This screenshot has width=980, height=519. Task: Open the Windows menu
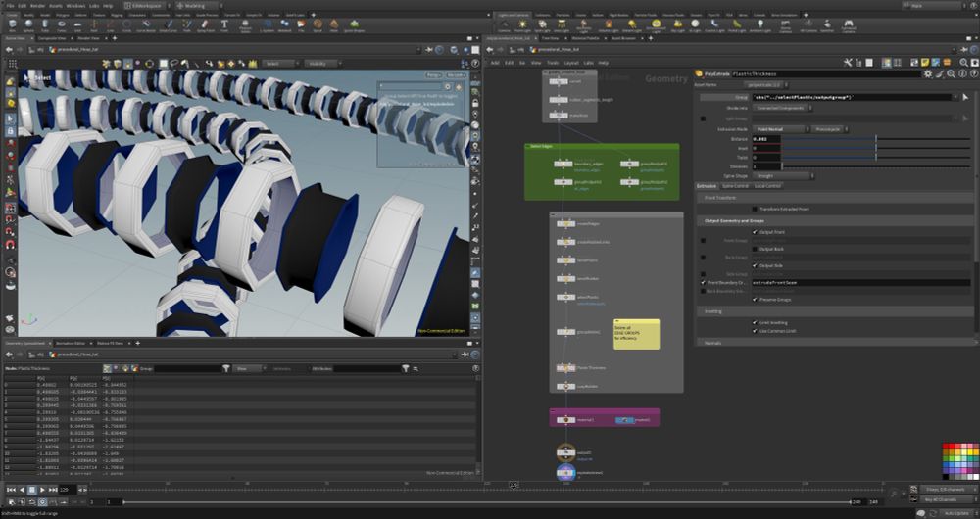pyautogui.click(x=75, y=6)
